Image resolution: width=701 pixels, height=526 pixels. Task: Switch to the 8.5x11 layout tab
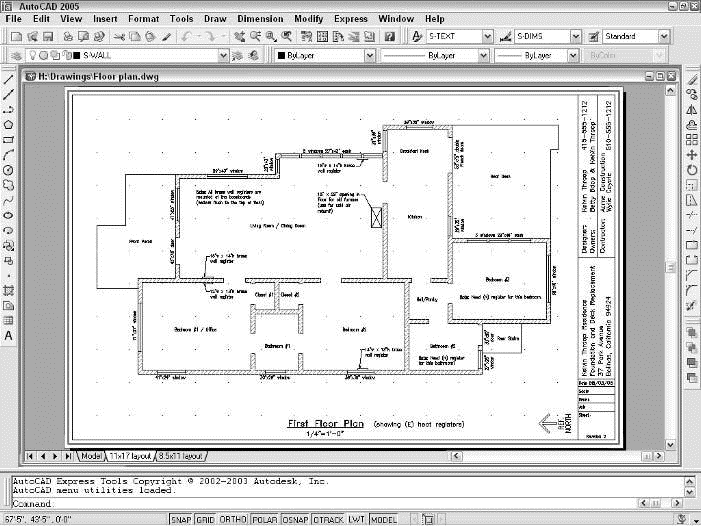tap(181, 456)
